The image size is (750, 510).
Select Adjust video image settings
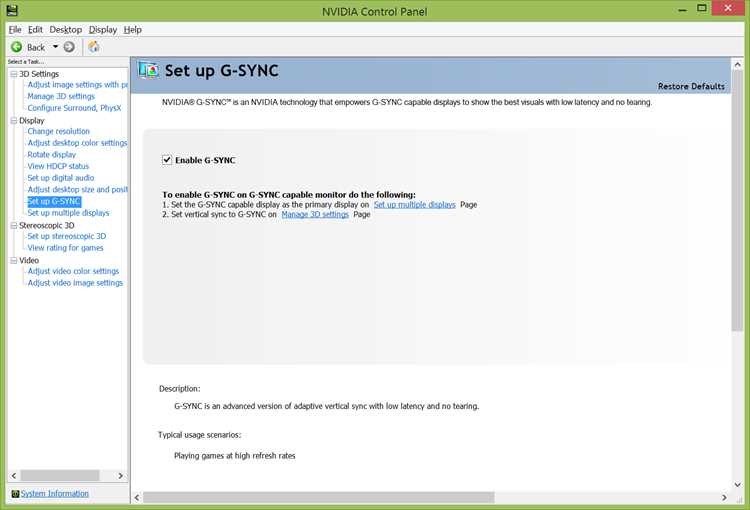click(75, 283)
